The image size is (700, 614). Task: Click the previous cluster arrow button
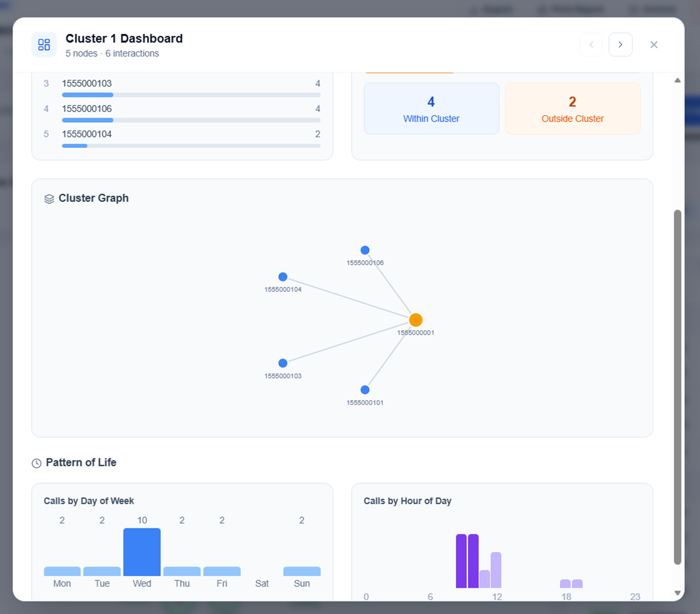[591, 44]
